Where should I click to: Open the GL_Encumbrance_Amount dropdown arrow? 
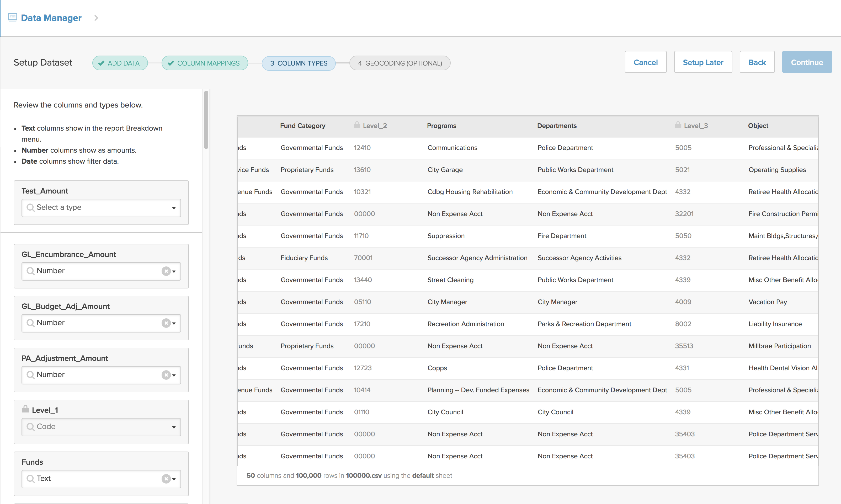174,271
